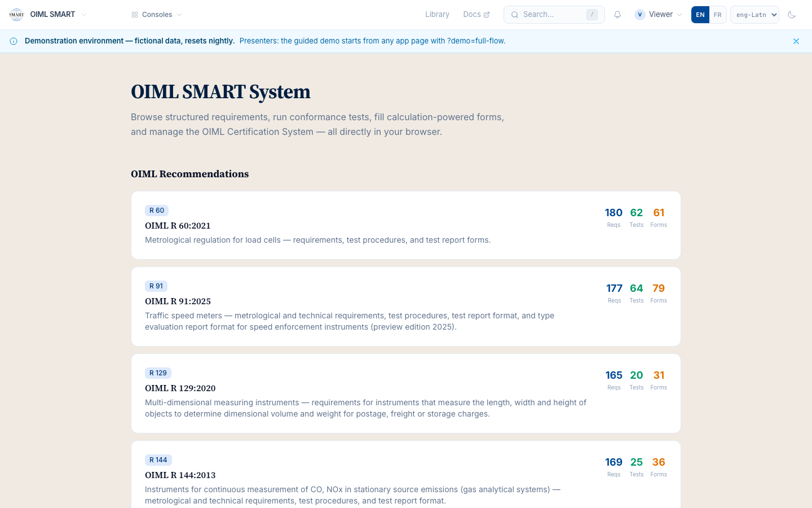Focus the Search input field
Image resolution: width=812 pixels, height=508 pixels.
554,15
